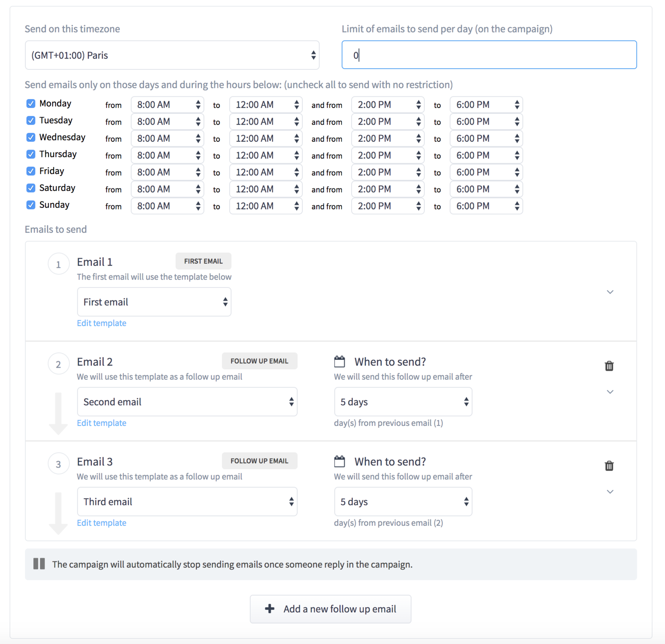665x644 pixels.
Task: Expand Email 3 section chevron
Action: [610, 492]
